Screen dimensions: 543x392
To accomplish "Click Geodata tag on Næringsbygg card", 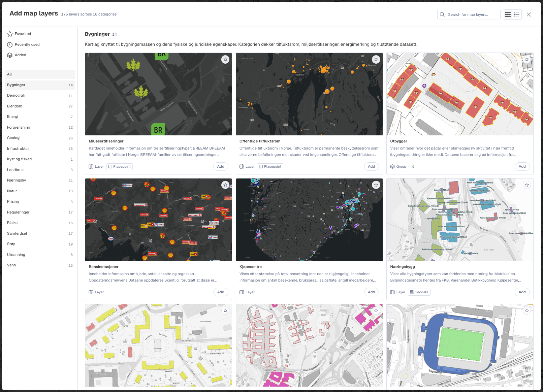I will (419, 292).
